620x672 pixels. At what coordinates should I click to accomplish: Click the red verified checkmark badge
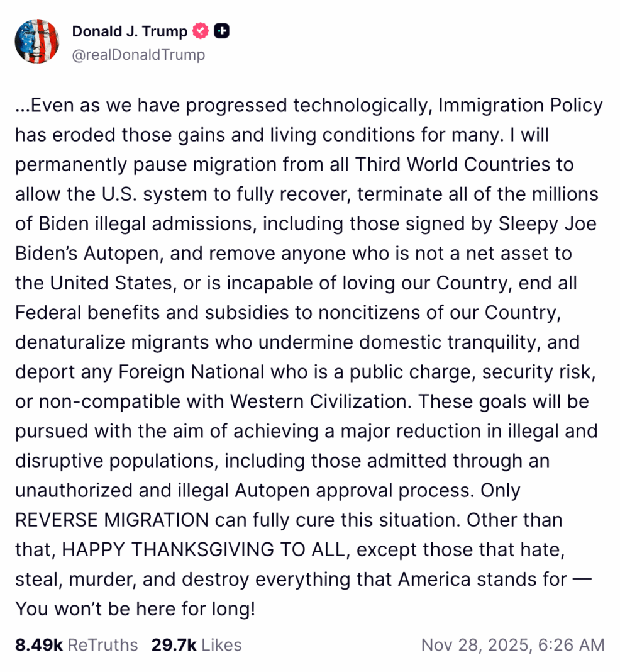point(201,31)
